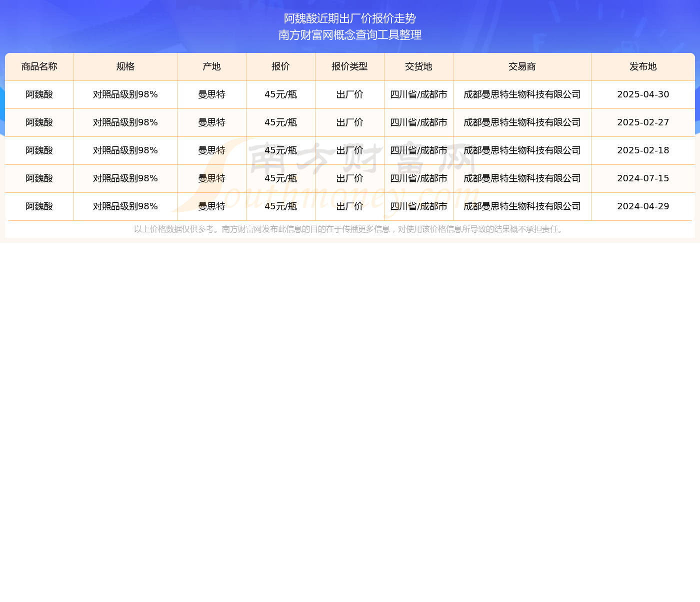Click 45元/瓶 in the 2024-07-15 row

[x=281, y=178]
